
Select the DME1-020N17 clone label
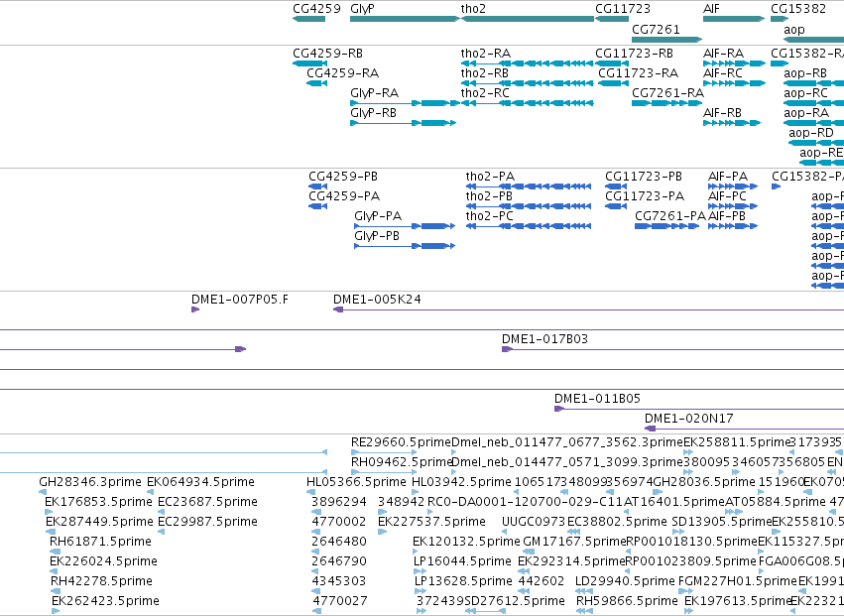(689, 419)
